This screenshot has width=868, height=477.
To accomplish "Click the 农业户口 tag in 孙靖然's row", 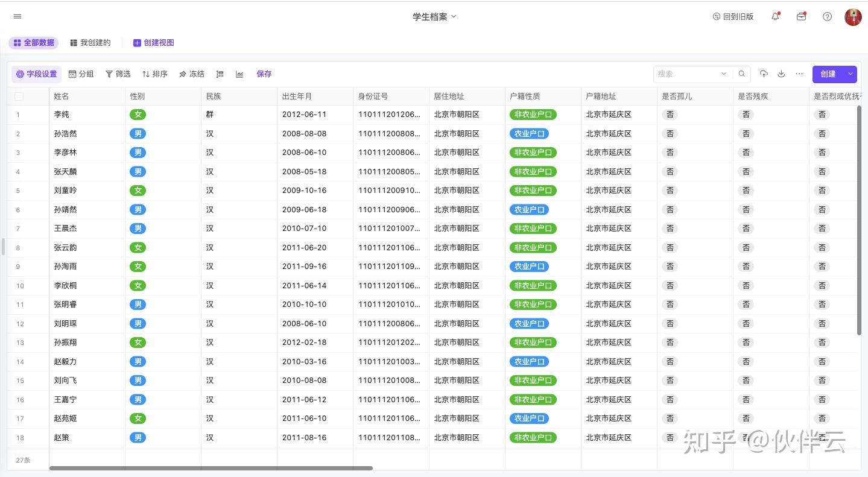I will point(529,210).
